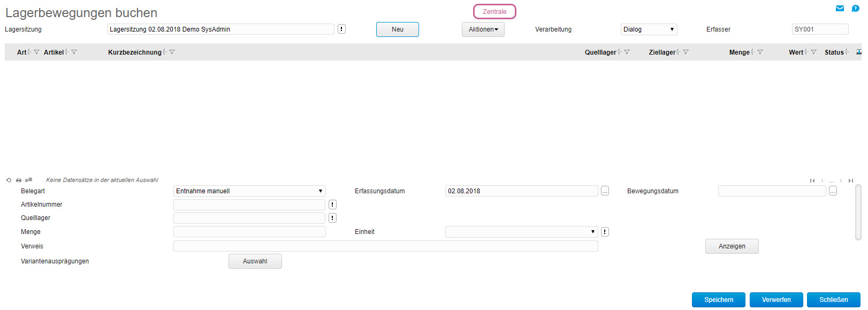868x310 pixels.
Task: Click the Schließen button
Action: coord(834,300)
